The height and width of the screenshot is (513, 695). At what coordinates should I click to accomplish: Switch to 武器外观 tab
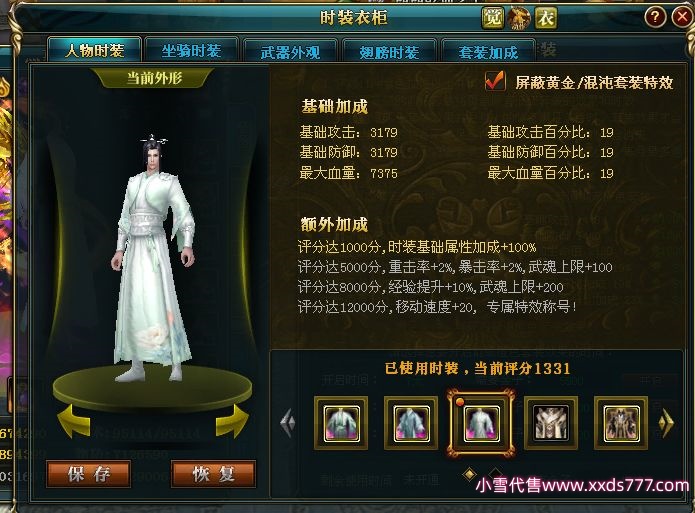pyautogui.click(x=291, y=52)
